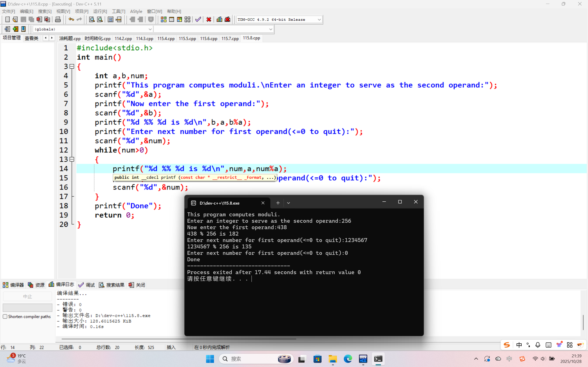Open Microsoft Edge from the taskbar
588x367 pixels.
348,359
